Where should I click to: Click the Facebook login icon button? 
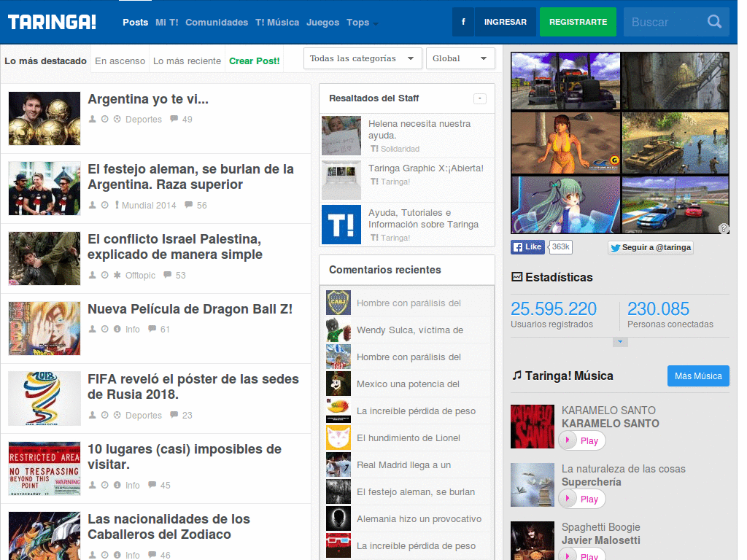tap(463, 22)
